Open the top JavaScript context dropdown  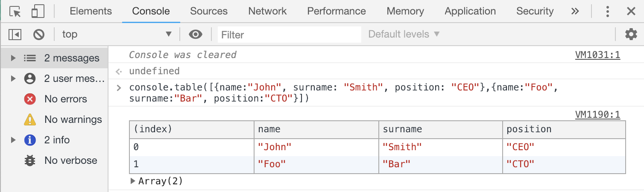[116, 35]
